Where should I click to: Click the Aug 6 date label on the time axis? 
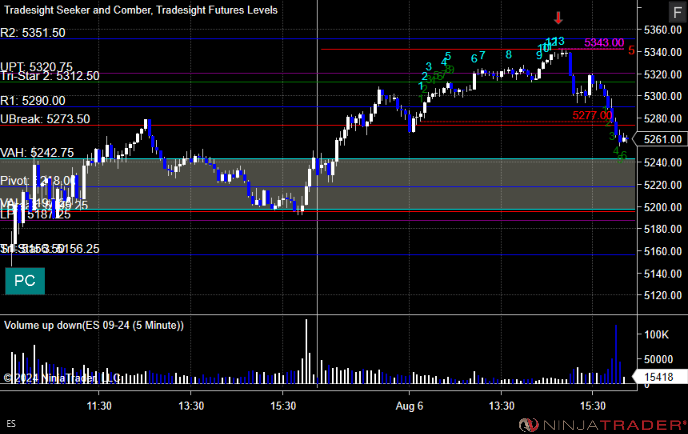tap(409, 406)
